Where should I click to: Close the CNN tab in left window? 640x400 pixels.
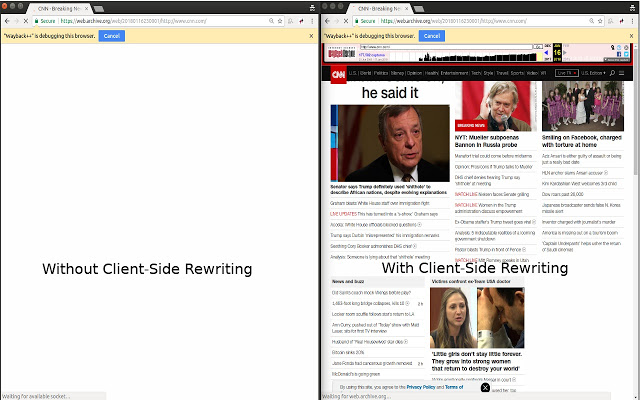(x=86, y=9)
